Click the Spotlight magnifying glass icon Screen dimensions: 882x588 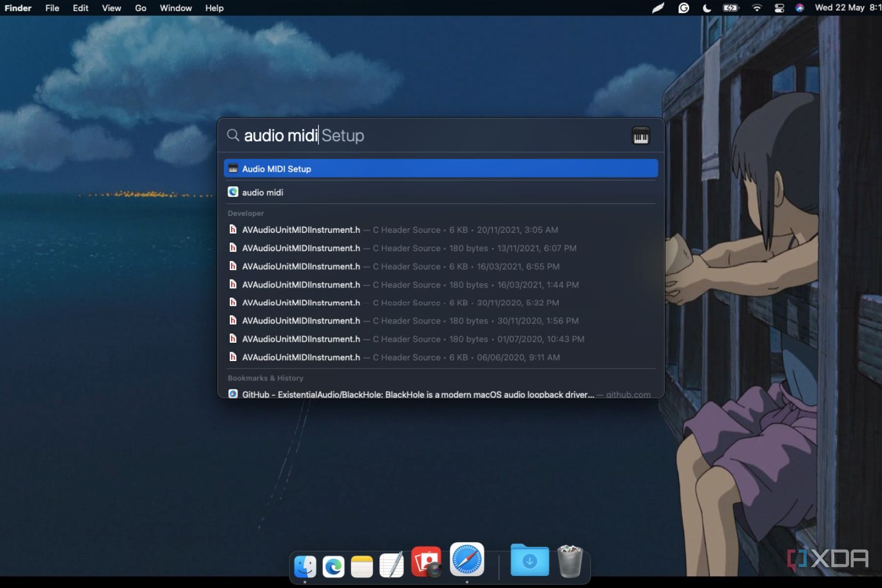click(x=233, y=135)
